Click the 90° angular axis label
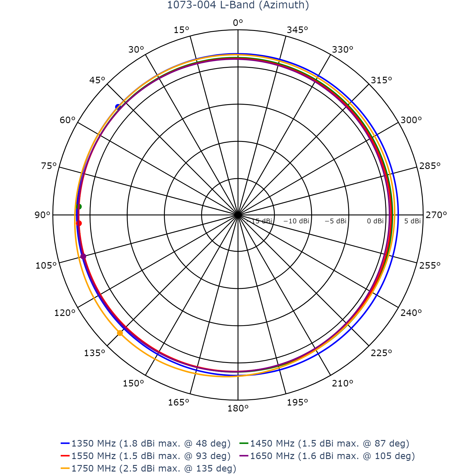The image size is (476, 476). [43, 215]
